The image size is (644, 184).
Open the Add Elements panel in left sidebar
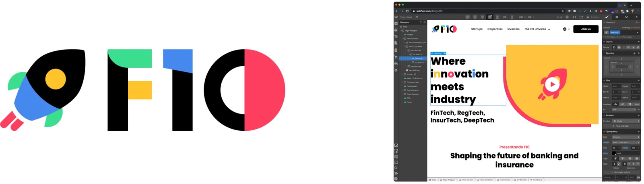pos(396,23)
